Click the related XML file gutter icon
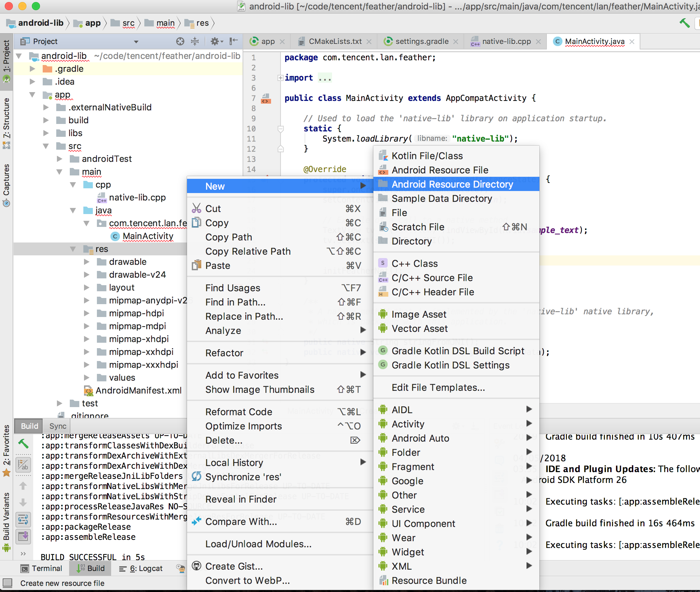Viewport: 700px width, 592px height. tap(266, 99)
